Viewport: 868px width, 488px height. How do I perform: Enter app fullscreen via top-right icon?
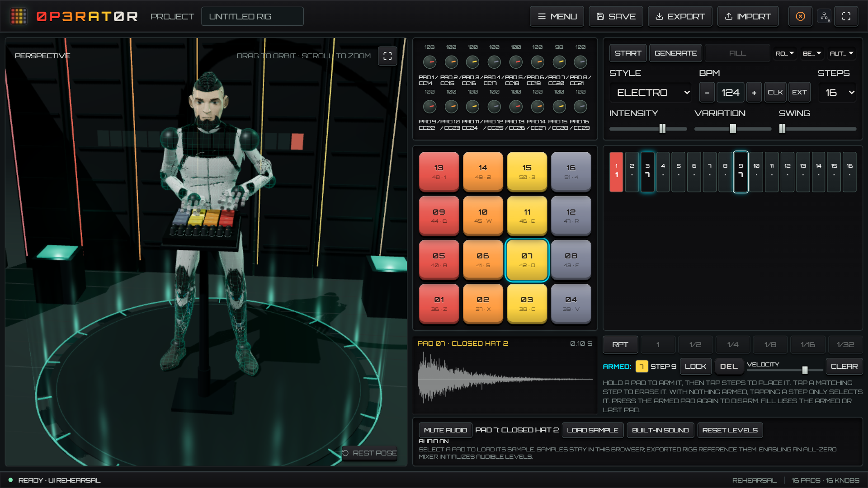[846, 16]
